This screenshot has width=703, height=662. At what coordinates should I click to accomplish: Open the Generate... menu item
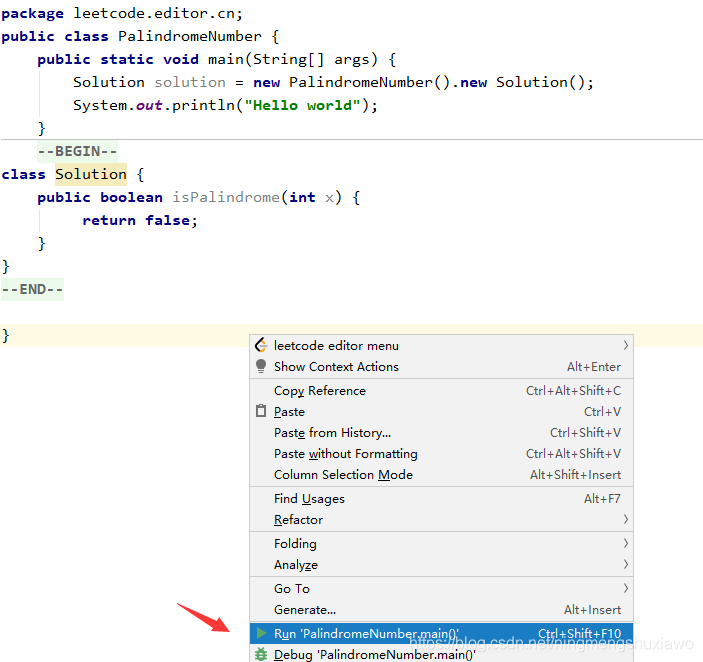click(x=305, y=610)
